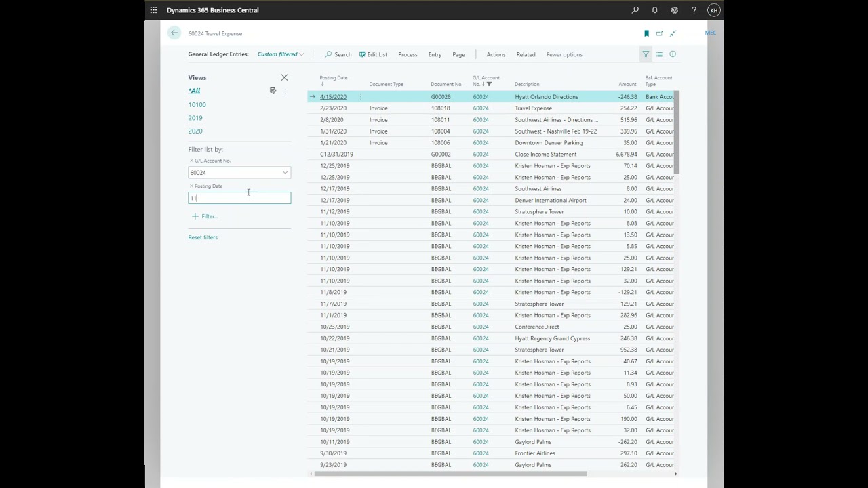Click the horizontal scrollbar of the list
Image resolution: width=868 pixels, height=488 pixels.
(449, 474)
